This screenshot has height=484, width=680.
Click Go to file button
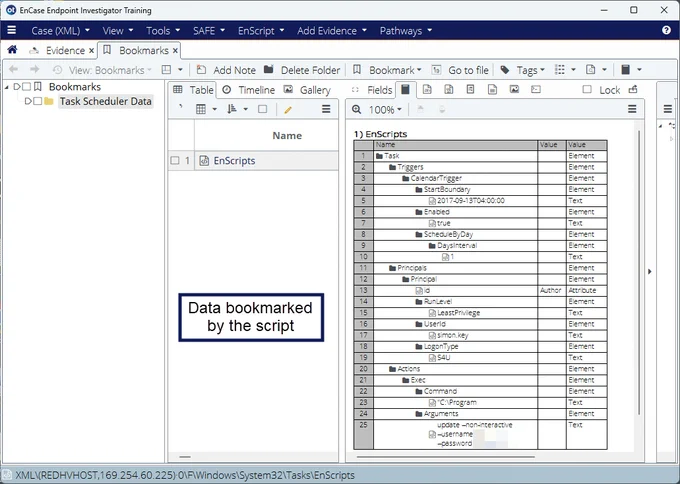460,70
